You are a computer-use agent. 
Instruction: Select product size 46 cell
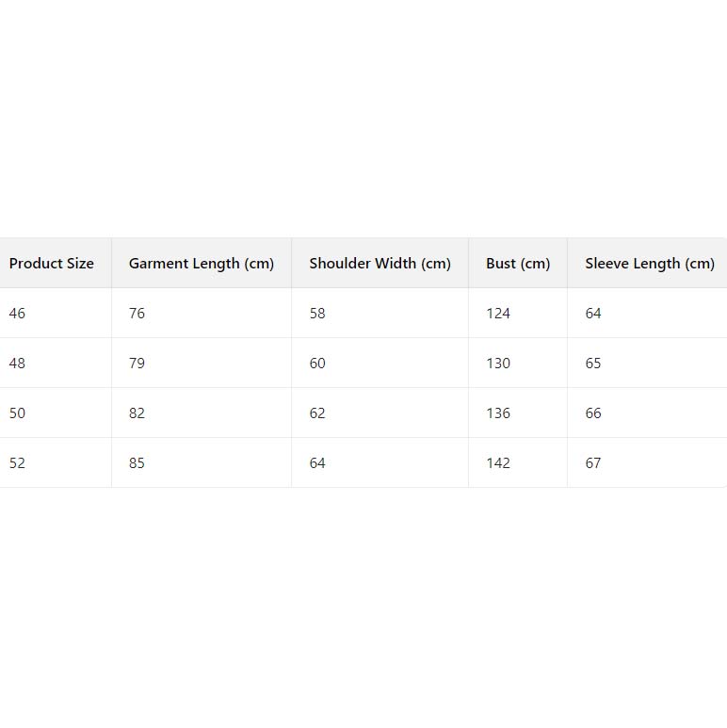click(18, 314)
